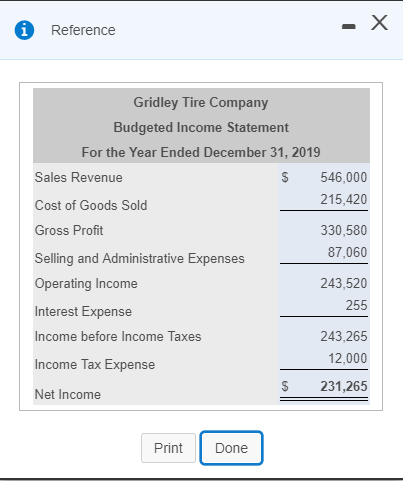Click the Sales Revenue label

pos(79,177)
